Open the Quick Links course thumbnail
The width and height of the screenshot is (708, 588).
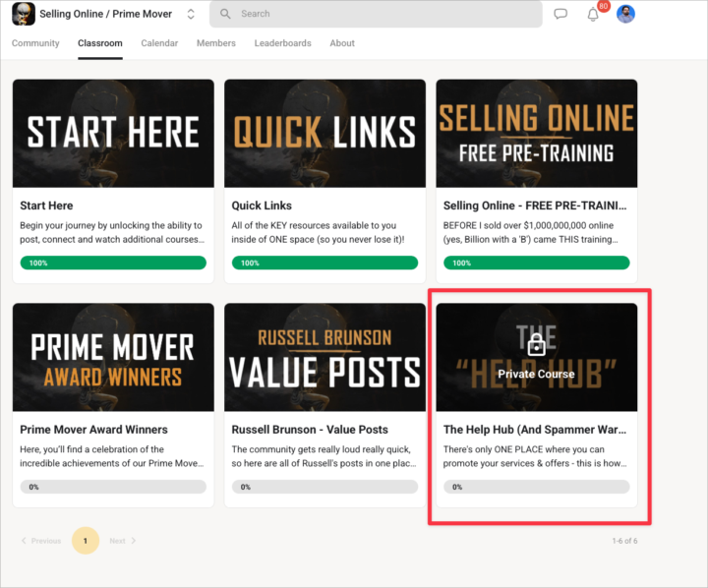324,133
